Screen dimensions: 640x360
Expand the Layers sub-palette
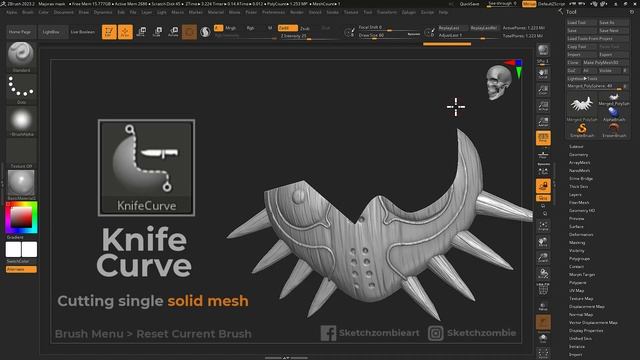[575, 195]
